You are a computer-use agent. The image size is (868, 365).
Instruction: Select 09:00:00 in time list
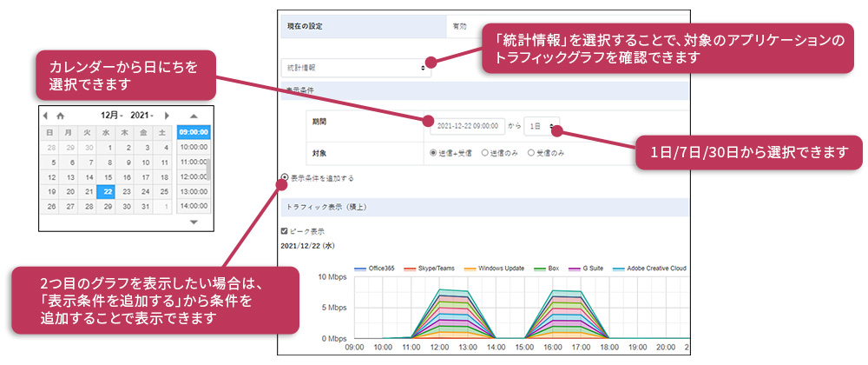point(194,132)
